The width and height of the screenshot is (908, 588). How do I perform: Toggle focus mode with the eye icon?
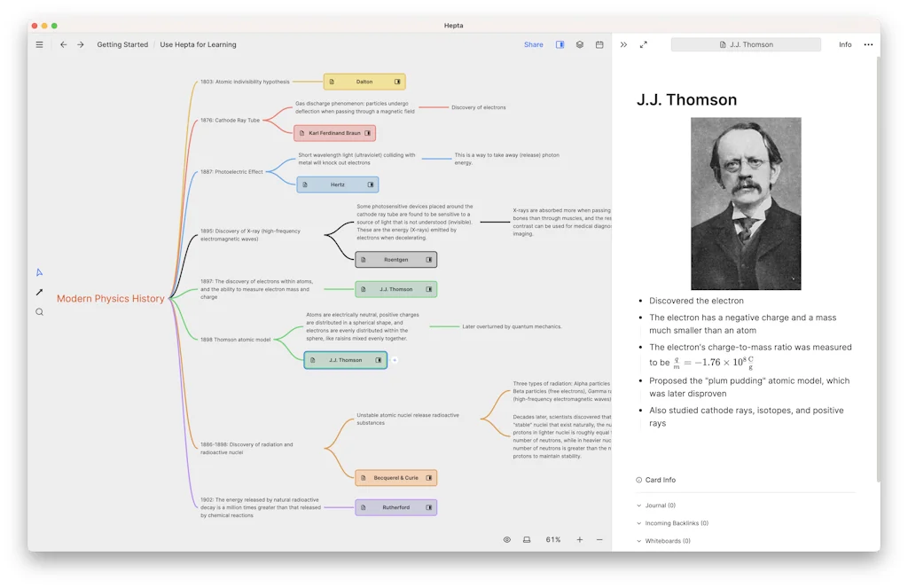coord(506,539)
